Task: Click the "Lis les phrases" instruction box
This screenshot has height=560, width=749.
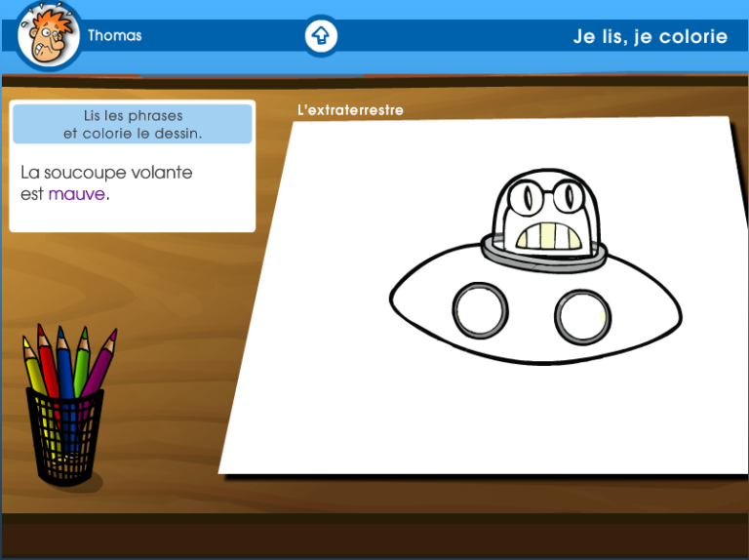Action: [x=133, y=125]
